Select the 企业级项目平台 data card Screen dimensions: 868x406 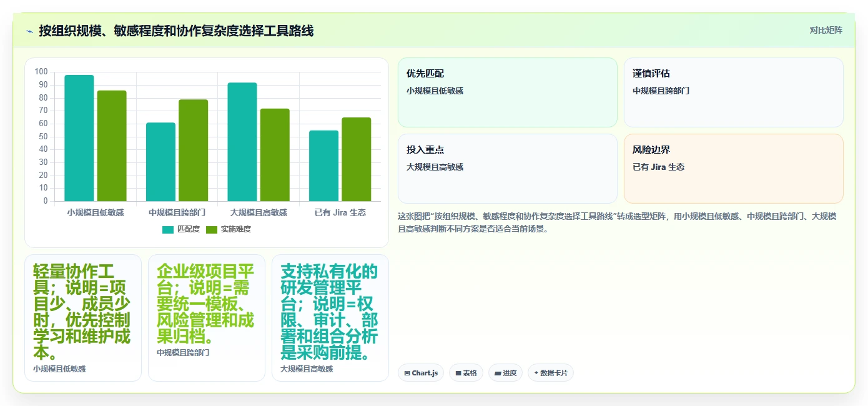tap(207, 317)
